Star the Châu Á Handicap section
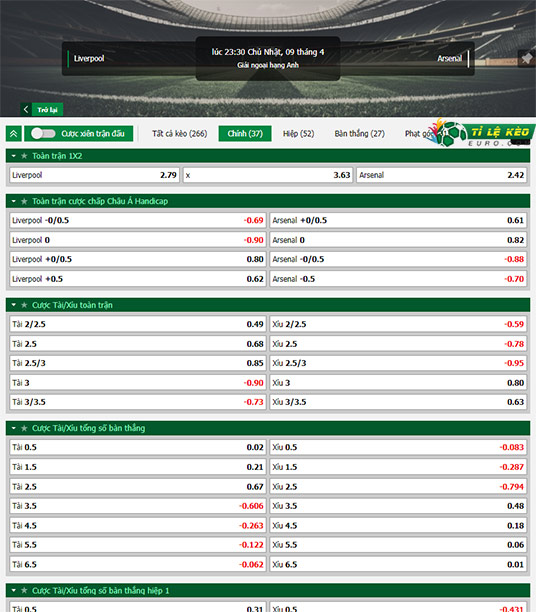 24,201
